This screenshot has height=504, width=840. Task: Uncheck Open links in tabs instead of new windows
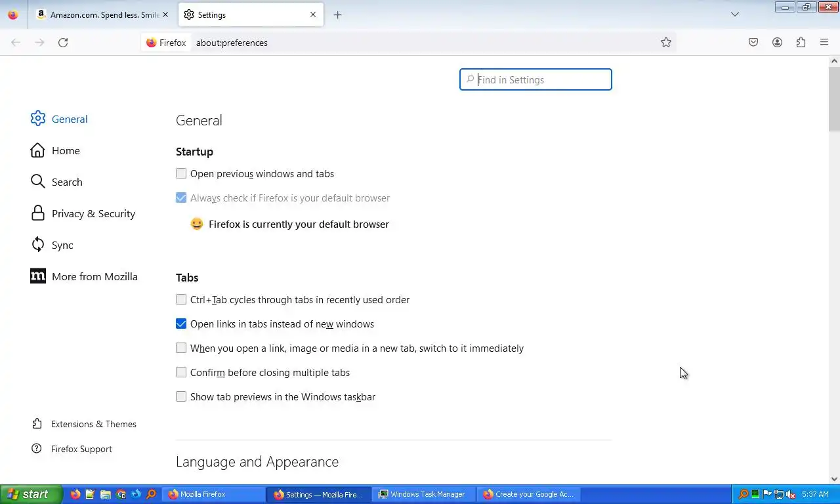pyautogui.click(x=181, y=324)
